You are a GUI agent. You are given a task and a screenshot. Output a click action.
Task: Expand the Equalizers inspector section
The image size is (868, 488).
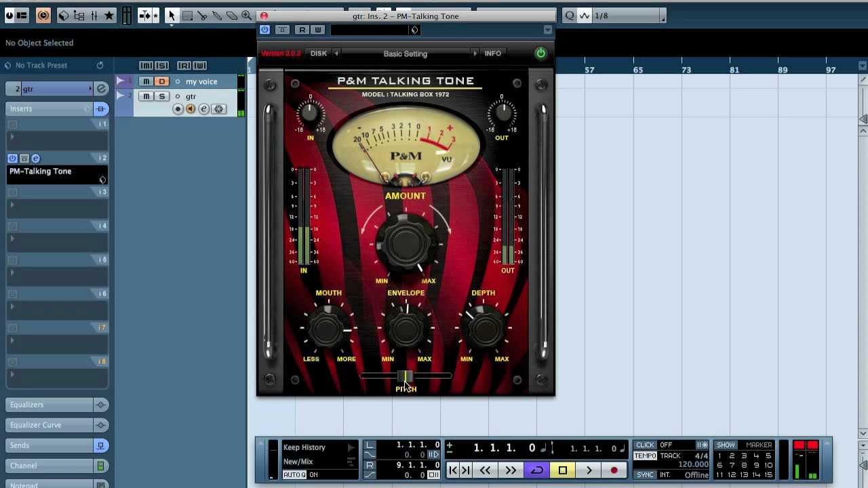point(50,405)
